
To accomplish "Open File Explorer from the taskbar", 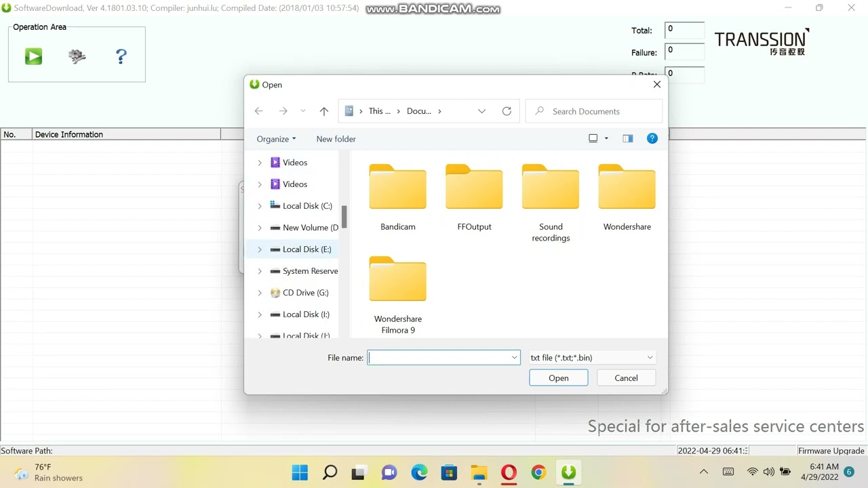I will coord(479,472).
